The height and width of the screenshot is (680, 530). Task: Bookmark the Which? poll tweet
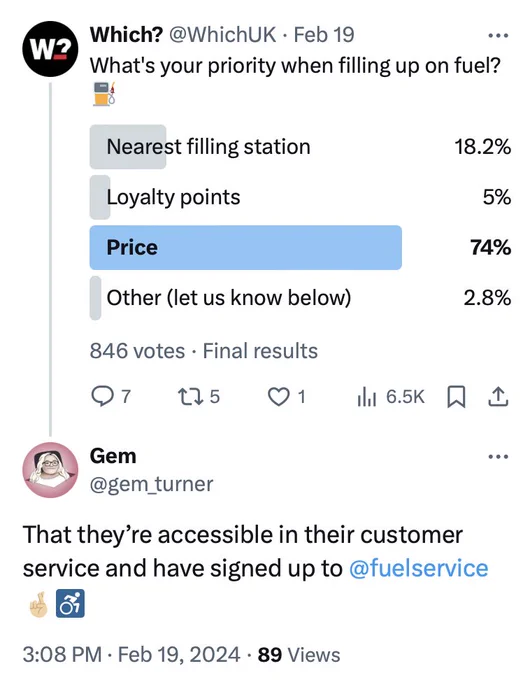point(456,397)
